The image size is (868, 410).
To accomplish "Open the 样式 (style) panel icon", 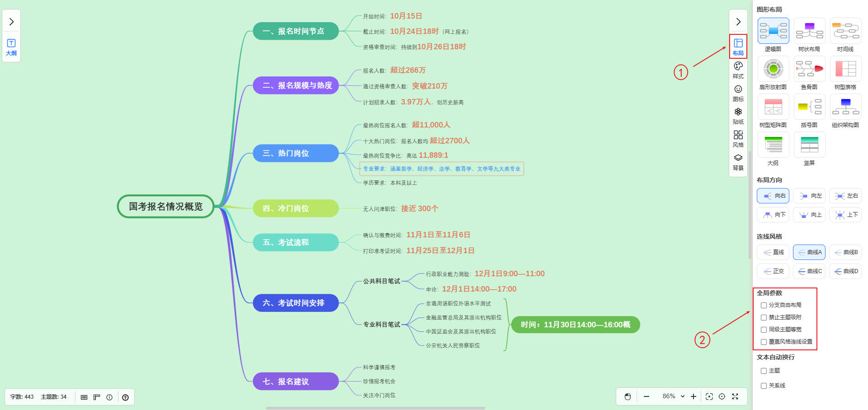I will 738,70.
